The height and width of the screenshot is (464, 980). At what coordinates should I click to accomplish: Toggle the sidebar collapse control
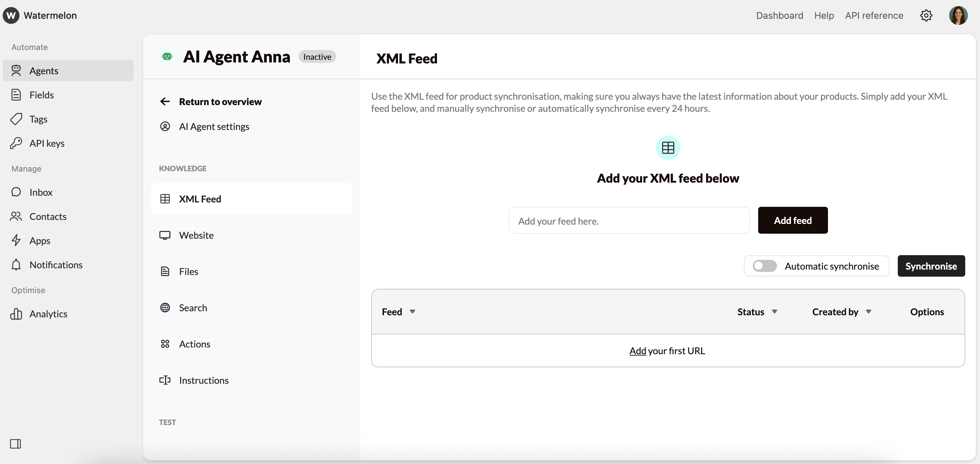pos(15,444)
